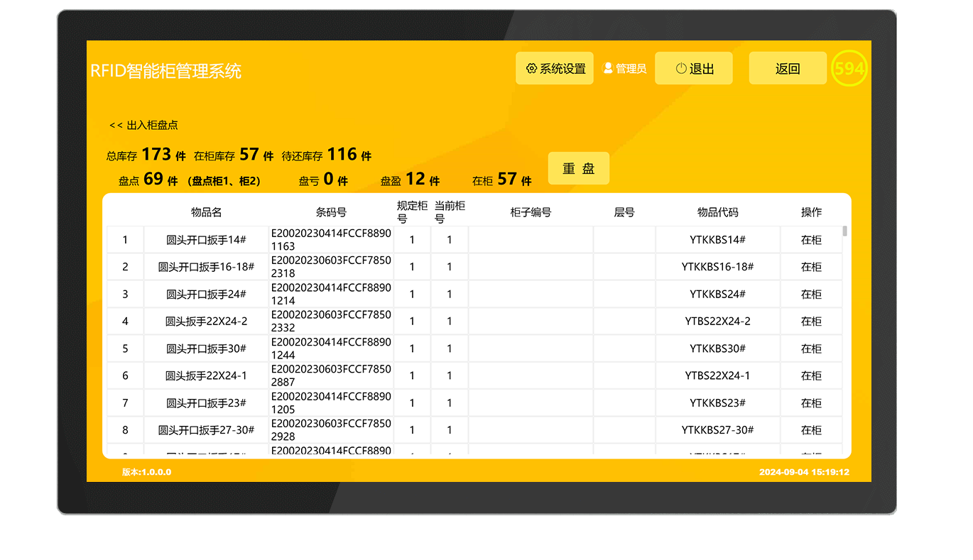Click the 条码号 column header
This screenshot has height=560, width=973.
click(x=331, y=212)
